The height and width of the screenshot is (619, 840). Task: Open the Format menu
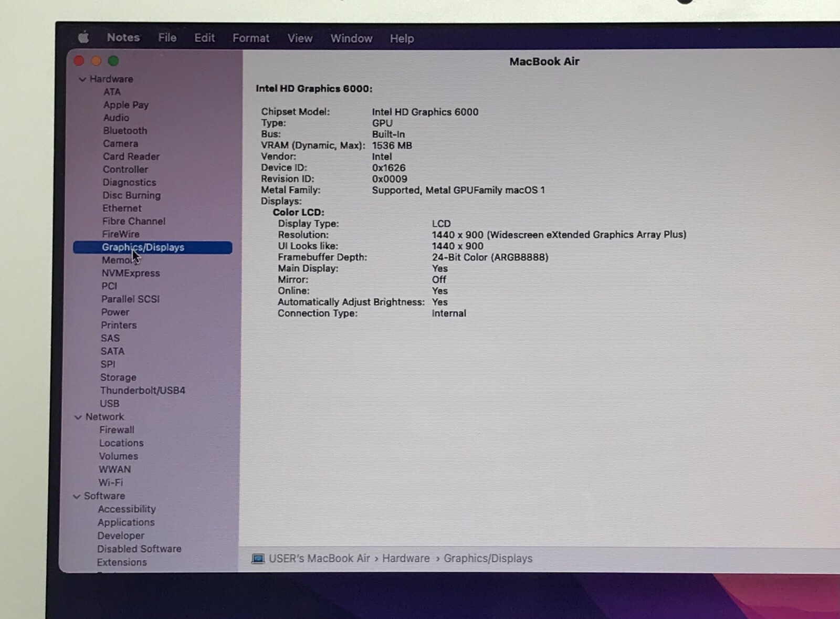(251, 38)
